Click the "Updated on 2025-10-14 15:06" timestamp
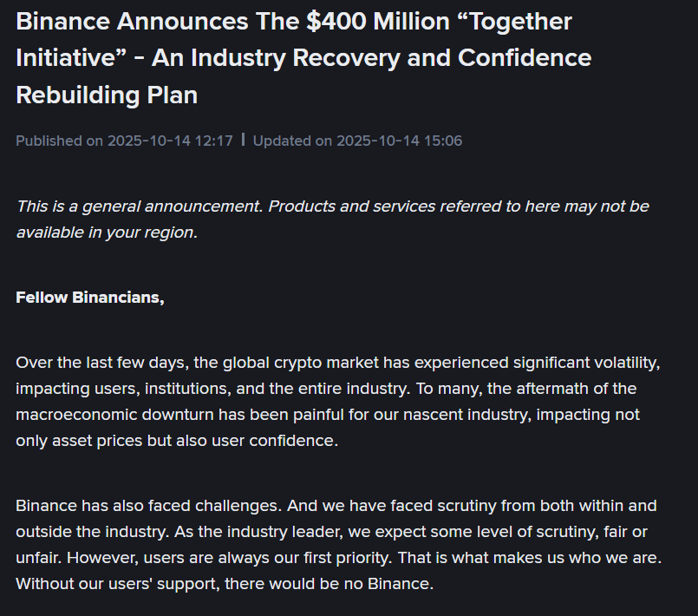Image resolution: width=698 pixels, height=616 pixels. pos(357,141)
